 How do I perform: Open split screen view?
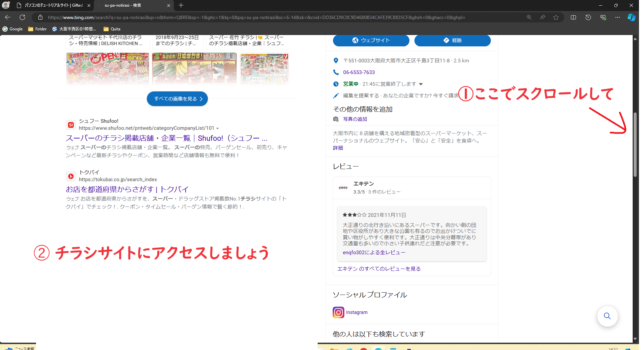pos(574,17)
